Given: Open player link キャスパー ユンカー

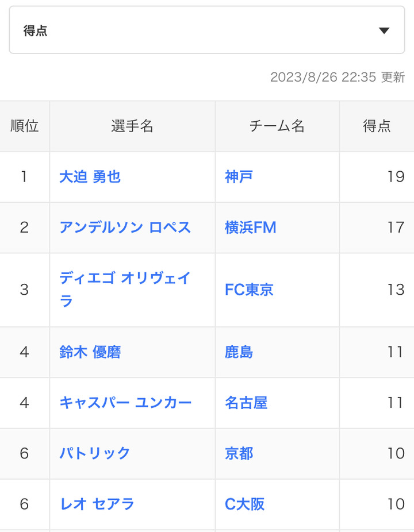Looking at the screenshot, I should click(x=125, y=402).
